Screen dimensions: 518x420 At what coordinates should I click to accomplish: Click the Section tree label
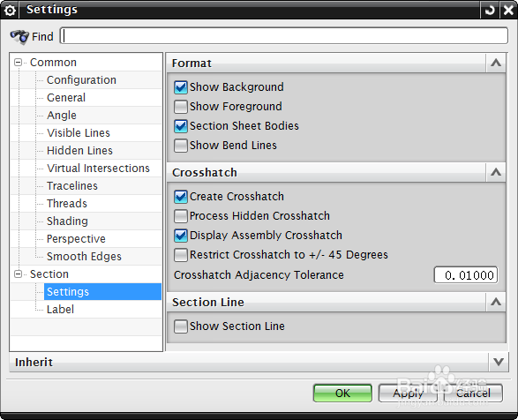[x=49, y=274]
